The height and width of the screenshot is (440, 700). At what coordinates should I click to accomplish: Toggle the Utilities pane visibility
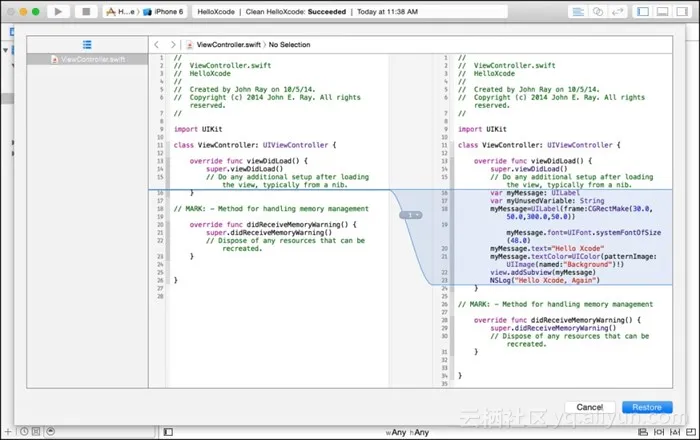[682, 12]
